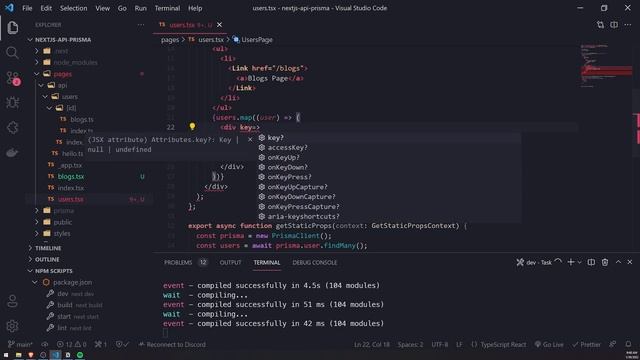Open the Selection menu
This screenshot has height=360, width=640.
coord(73,8)
